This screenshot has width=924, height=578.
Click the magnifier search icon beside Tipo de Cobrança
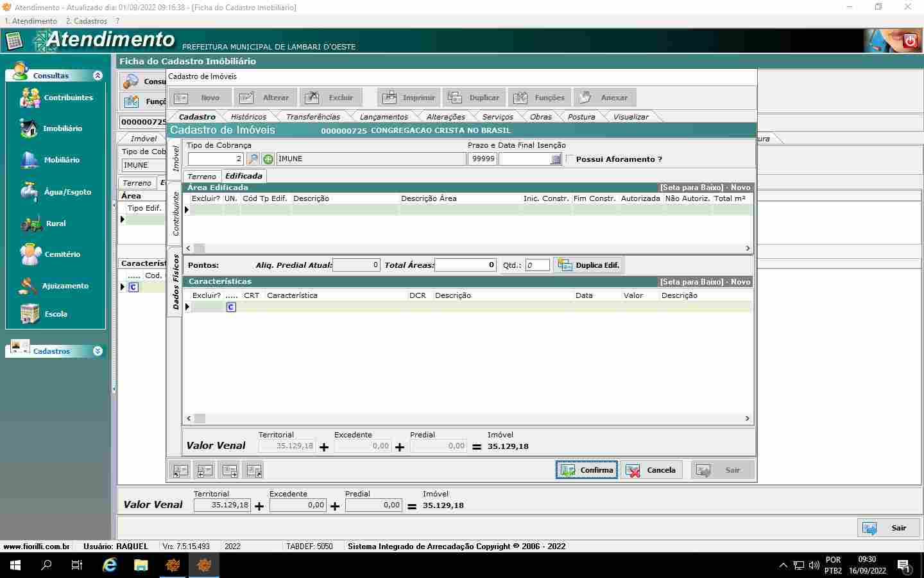coord(253,159)
